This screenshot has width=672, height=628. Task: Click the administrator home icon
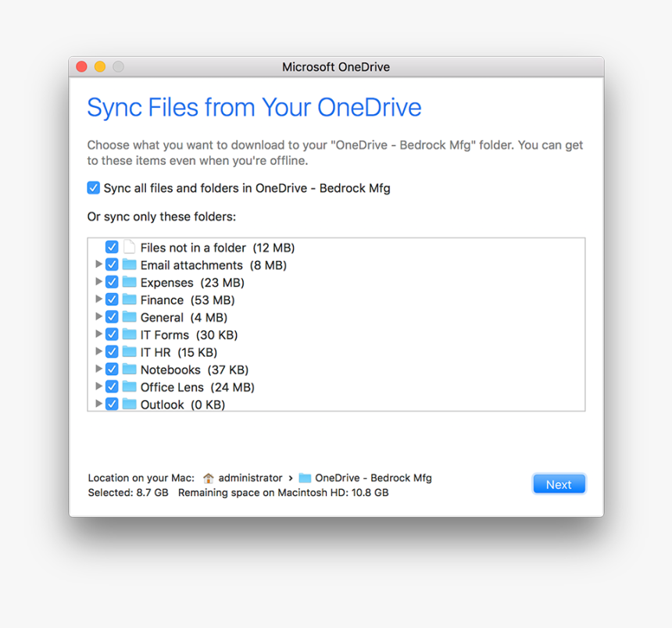tap(209, 478)
